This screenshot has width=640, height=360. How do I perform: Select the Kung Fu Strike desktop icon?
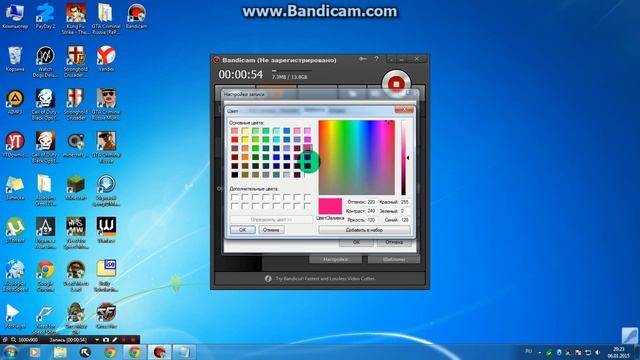point(76,19)
